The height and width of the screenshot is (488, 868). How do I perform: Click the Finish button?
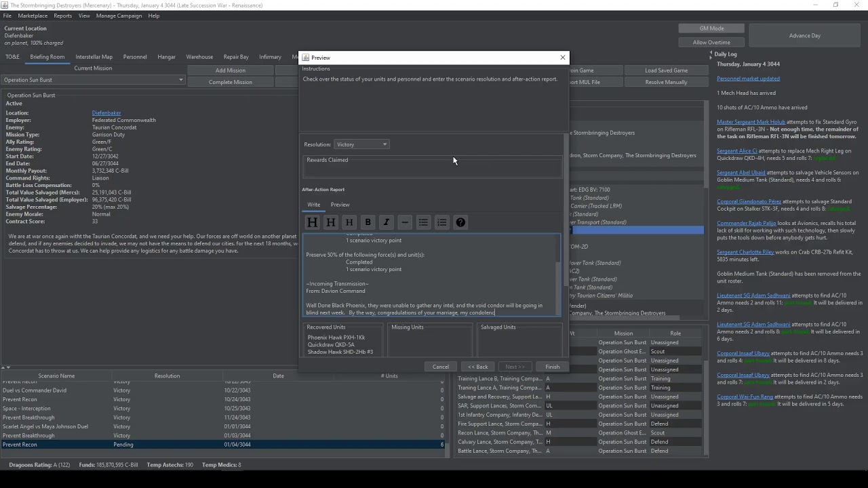pyautogui.click(x=553, y=367)
